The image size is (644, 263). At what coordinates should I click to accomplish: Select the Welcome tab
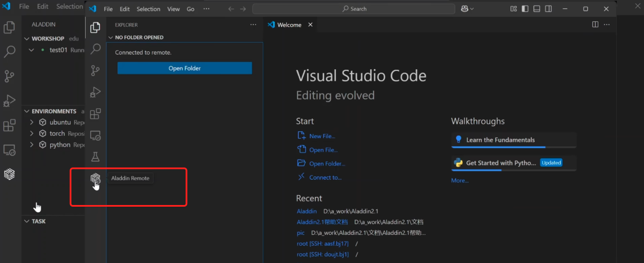(290, 25)
